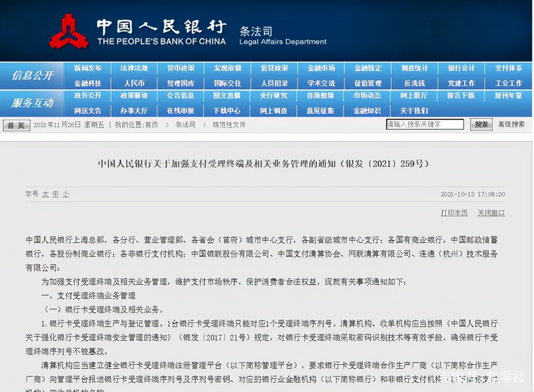Image resolution: width=534 pixels, height=392 pixels.
Task: Open the 下载中心 download center icon
Action: pos(227,111)
